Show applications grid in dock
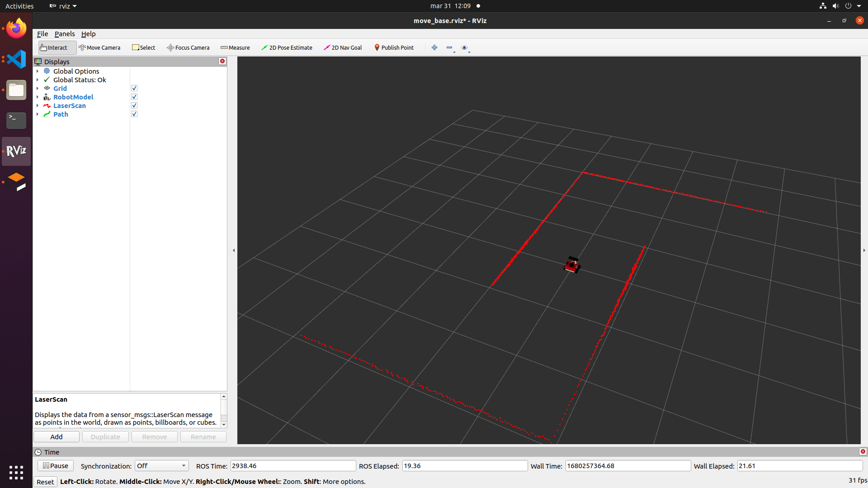 coord(16,473)
